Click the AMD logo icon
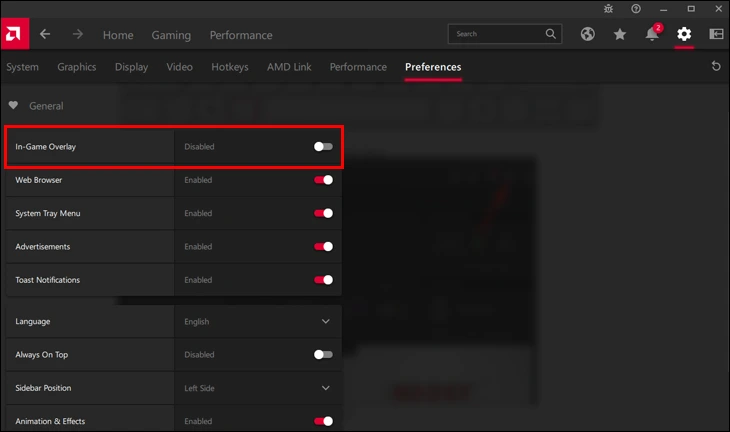This screenshot has width=730, height=432. 14,33
